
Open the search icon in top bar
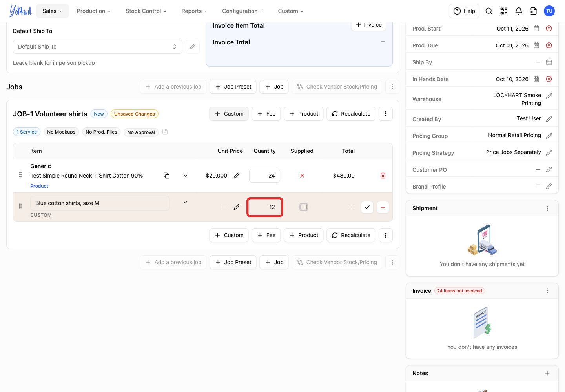[x=489, y=11]
